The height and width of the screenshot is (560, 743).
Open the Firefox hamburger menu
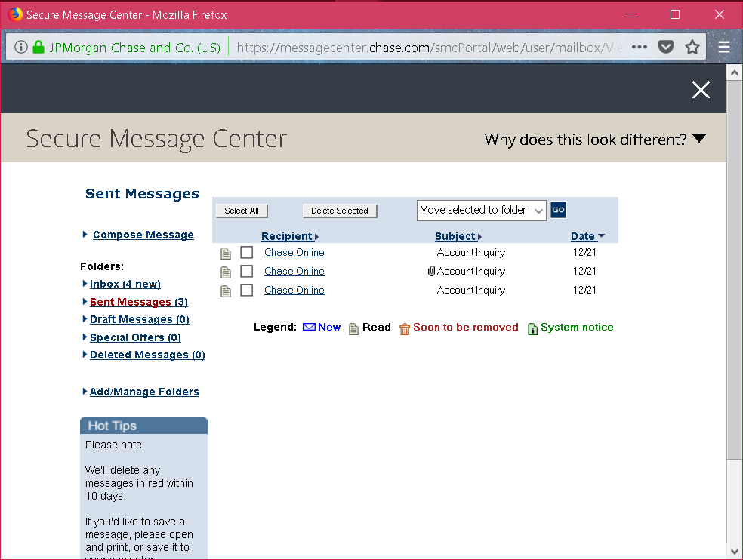pos(724,47)
